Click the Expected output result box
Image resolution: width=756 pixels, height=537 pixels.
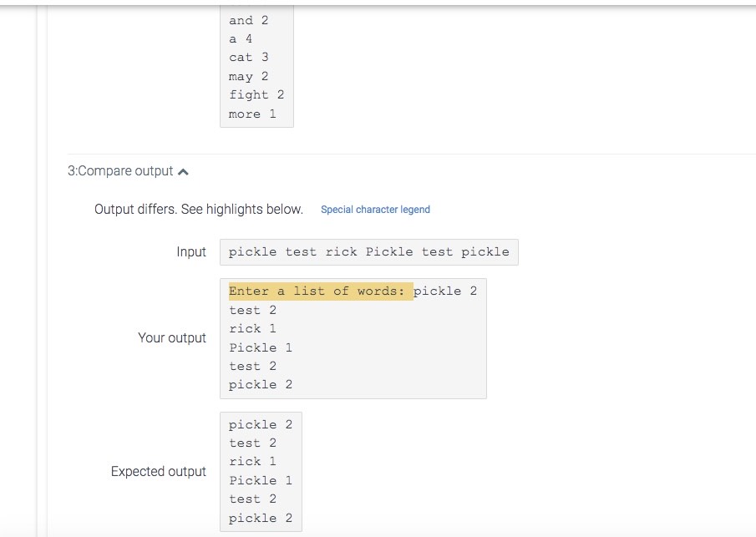click(x=261, y=472)
